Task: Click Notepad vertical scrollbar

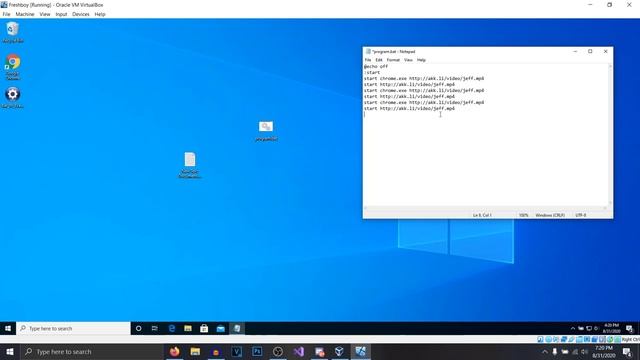Action: 610,134
